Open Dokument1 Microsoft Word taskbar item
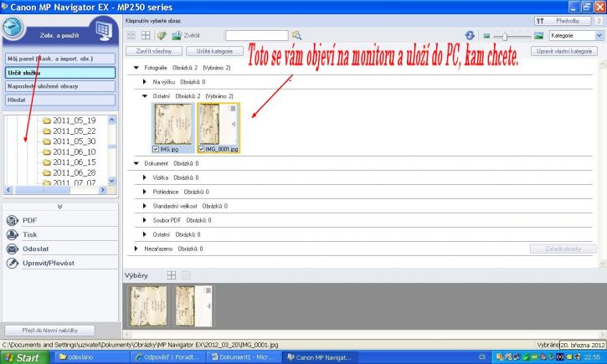 (244, 357)
